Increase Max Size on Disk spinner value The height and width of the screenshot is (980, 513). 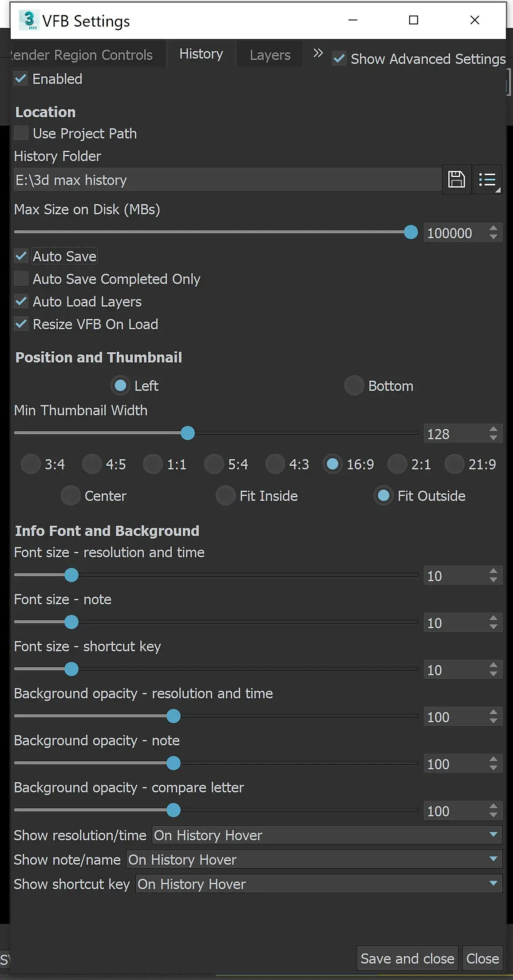493,228
